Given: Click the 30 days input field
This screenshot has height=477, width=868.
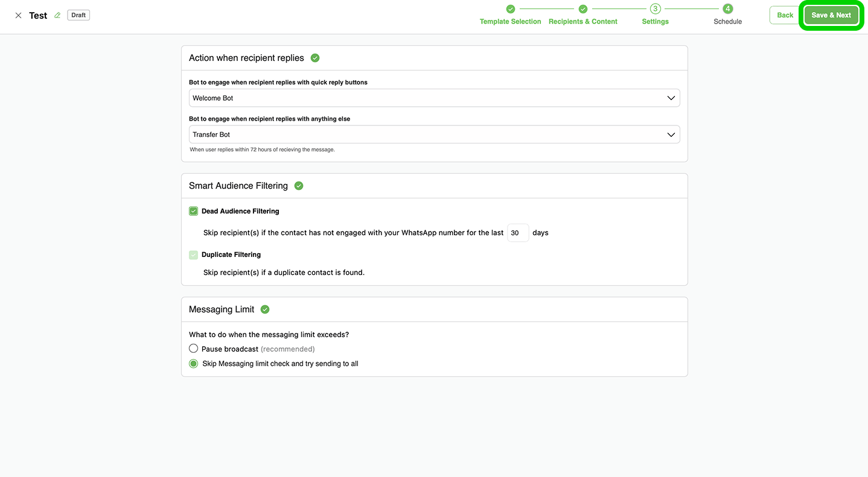Looking at the screenshot, I should pyautogui.click(x=517, y=233).
